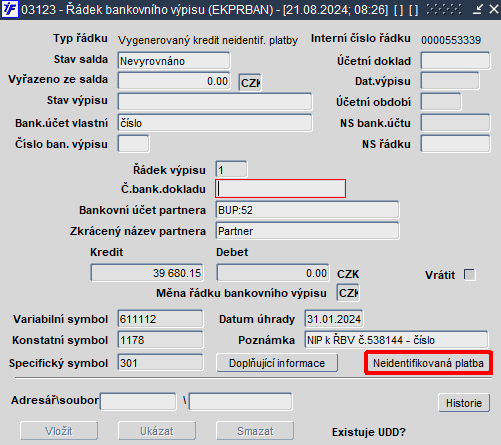501x445 pixels.
Task: Click the Smazat button
Action: pyautogui.click(x=255, y=431)
